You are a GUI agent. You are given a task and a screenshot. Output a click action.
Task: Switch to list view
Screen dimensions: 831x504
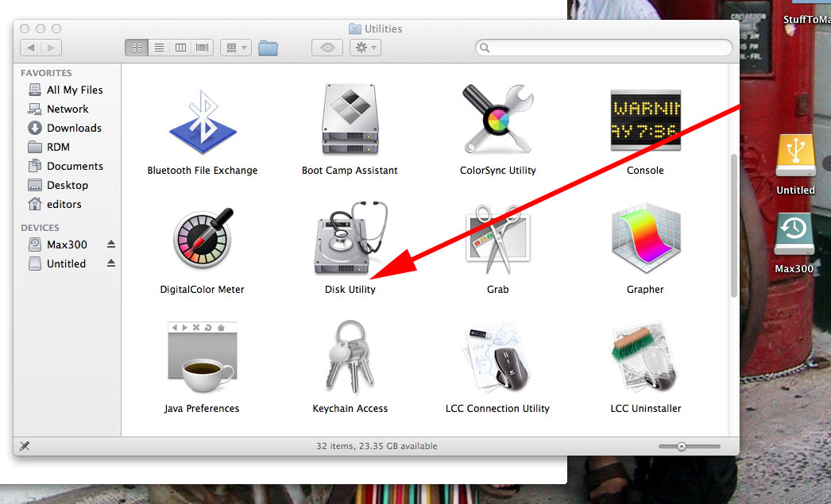(x=159, y=48)
